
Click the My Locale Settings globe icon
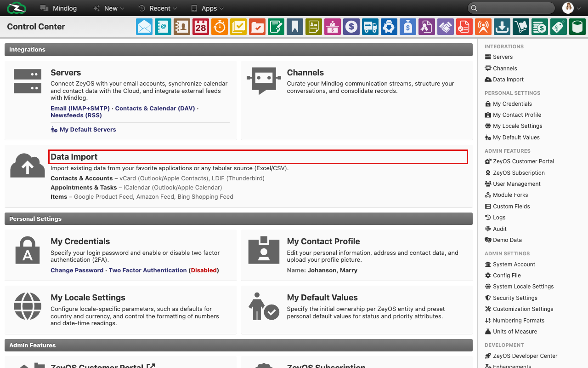tap(28, 306)
